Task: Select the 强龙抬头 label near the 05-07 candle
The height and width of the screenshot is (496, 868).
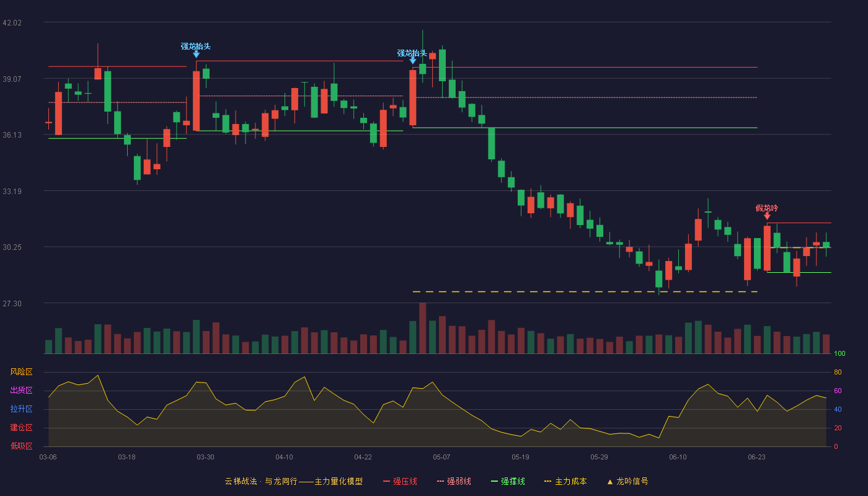Action: tap(412, 53)
